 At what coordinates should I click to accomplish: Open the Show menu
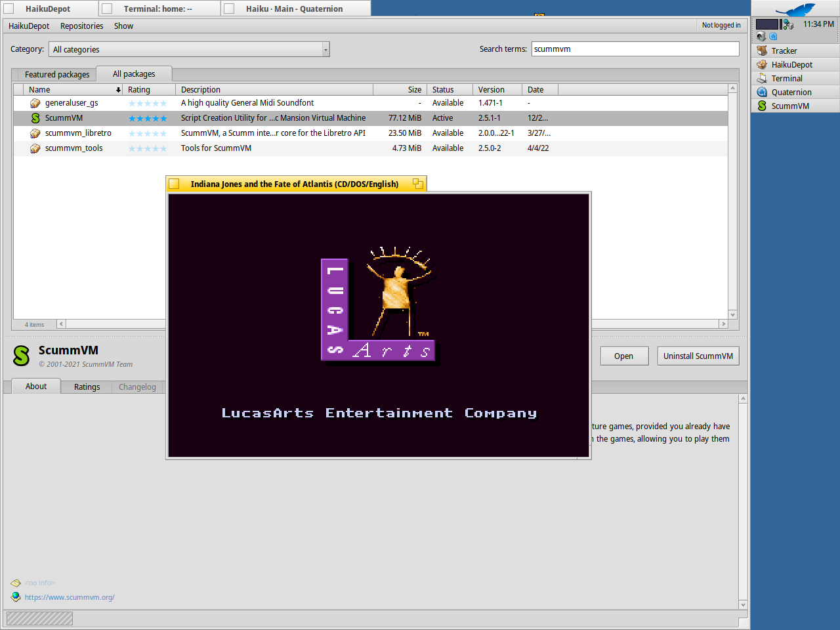pyautogui.click(x=123, y=26)
